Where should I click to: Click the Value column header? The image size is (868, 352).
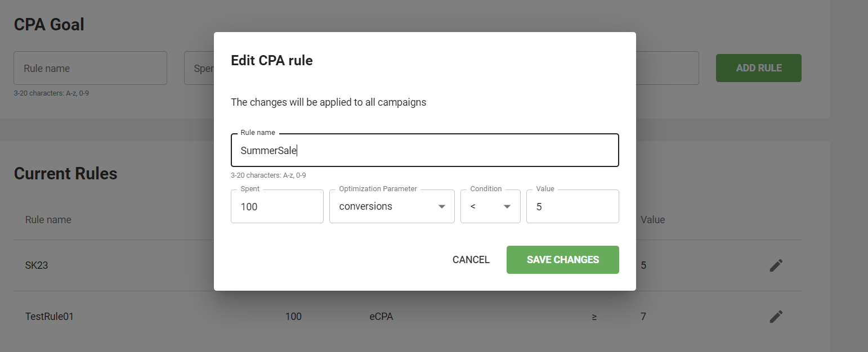(652, 220)
